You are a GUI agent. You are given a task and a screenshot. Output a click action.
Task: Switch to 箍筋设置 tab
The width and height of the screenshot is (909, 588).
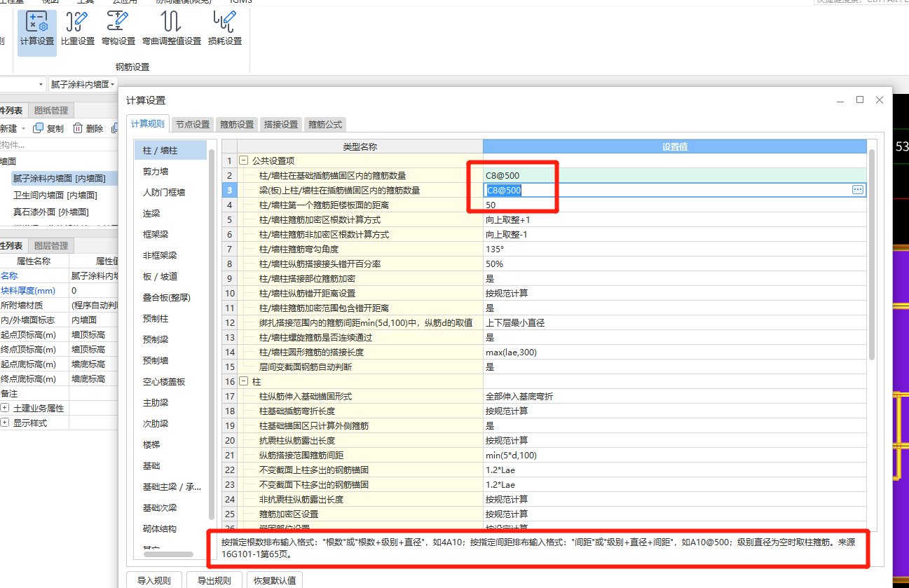(237, 124)
